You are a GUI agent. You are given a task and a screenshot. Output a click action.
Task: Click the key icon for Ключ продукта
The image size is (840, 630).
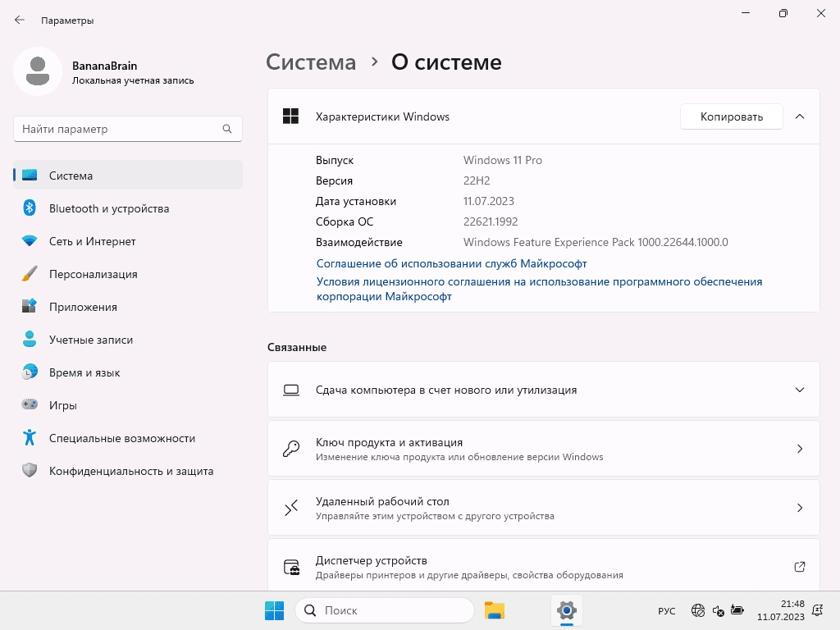[x=291, y=449]
